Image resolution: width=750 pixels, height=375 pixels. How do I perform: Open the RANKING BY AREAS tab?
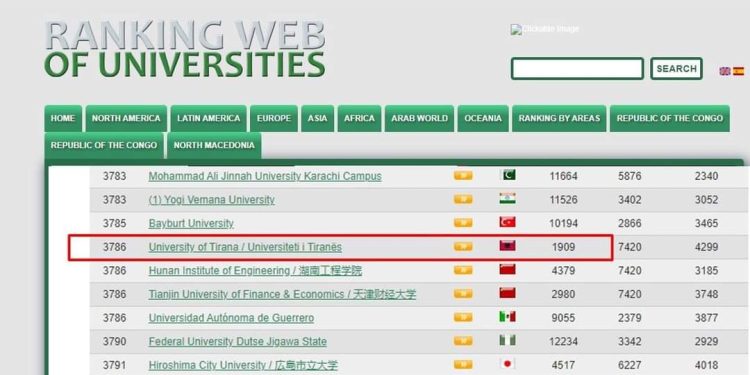click(x=559, y=118)
